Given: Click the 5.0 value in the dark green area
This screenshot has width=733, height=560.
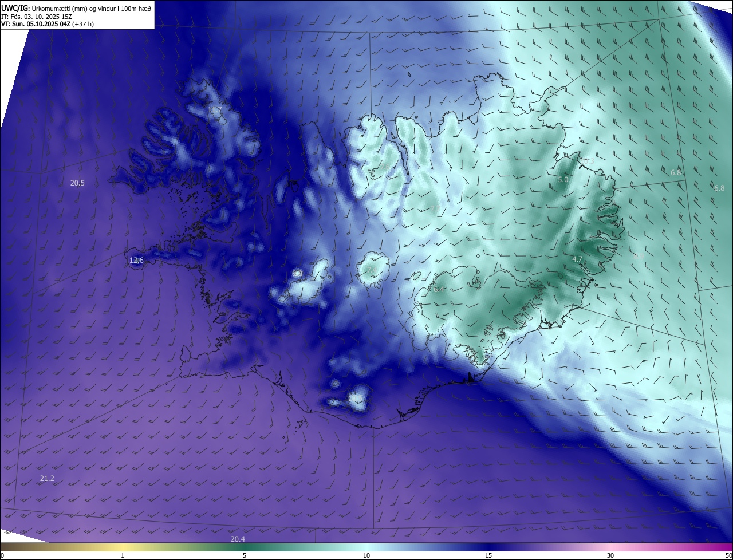Looking at the screenshot, I should point(562,180).
